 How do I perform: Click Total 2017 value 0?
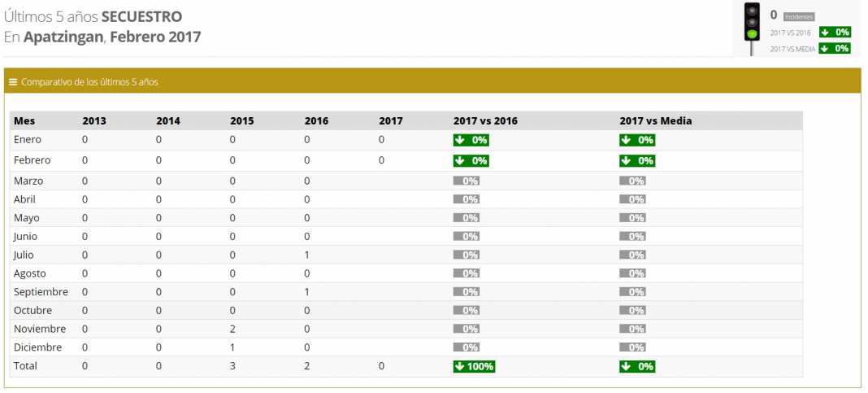click(381, 366)
